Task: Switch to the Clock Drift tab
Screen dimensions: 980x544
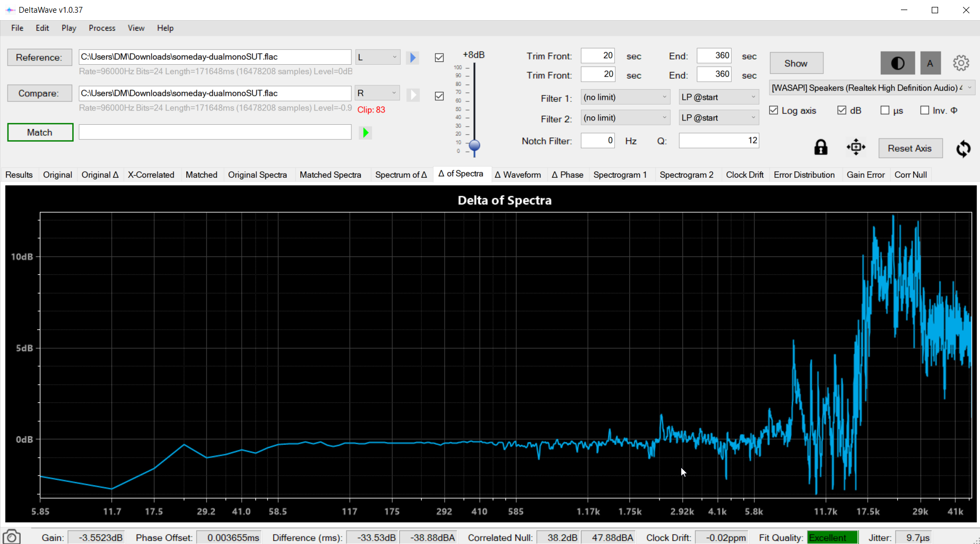Action: pos(744,175)
